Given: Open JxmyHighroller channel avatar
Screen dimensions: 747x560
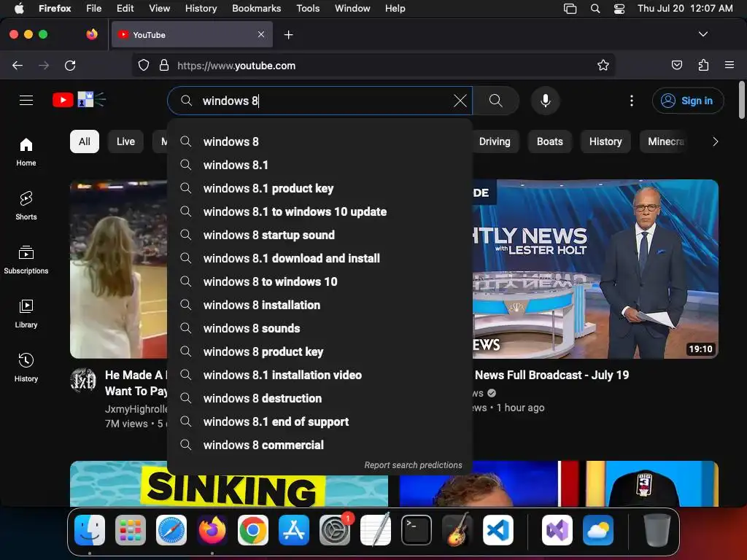Looking at the screenshot, I should (x=83, y=380).
